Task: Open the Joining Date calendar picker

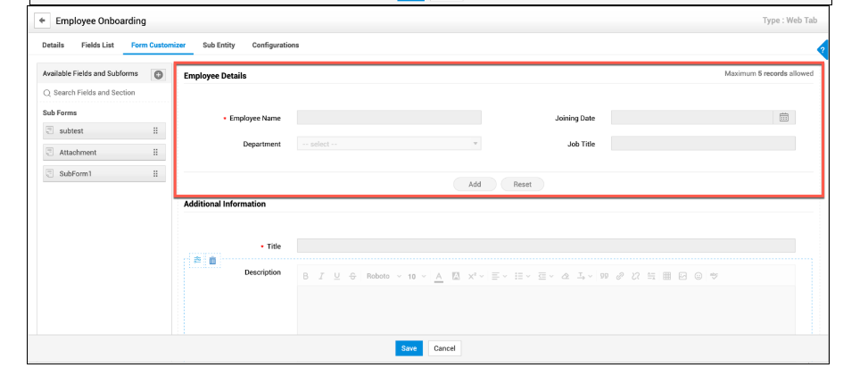Action: coord(783,117)
